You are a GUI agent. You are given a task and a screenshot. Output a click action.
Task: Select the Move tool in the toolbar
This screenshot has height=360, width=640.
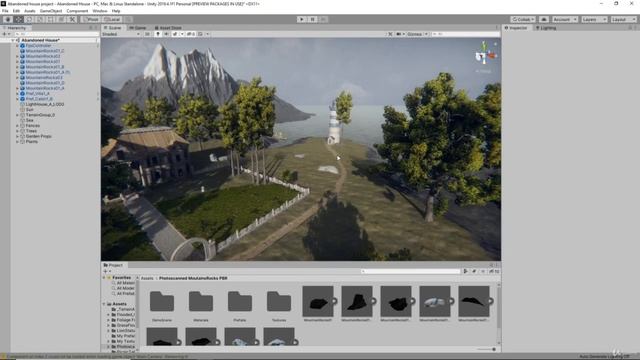pos(18,19)
